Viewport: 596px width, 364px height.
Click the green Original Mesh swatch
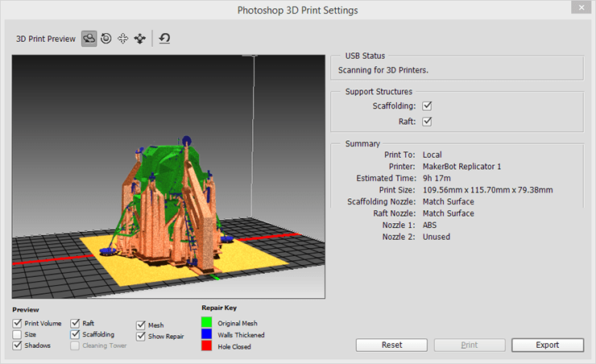206,322
